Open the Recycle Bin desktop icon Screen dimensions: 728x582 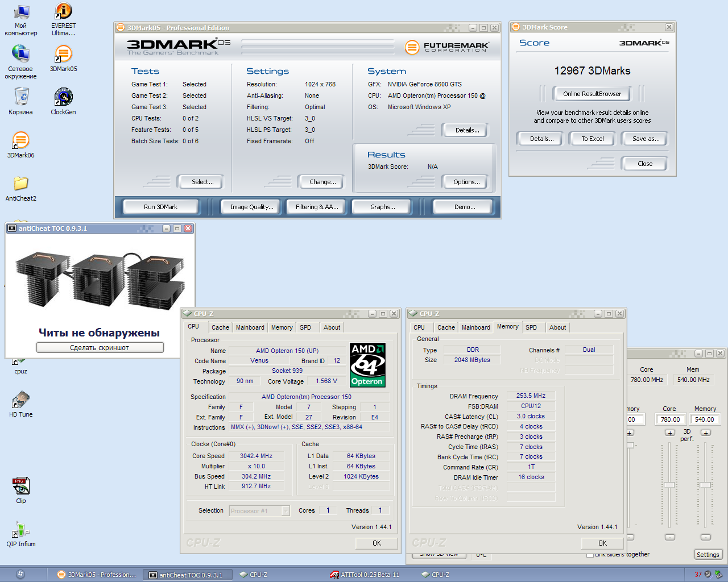click(x=21, y=101)
